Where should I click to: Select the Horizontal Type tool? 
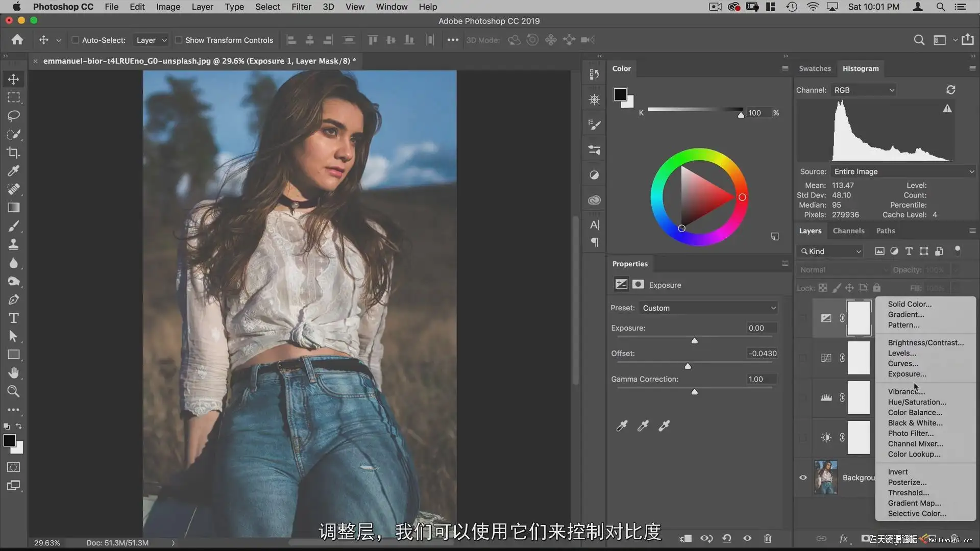(14, 318)
